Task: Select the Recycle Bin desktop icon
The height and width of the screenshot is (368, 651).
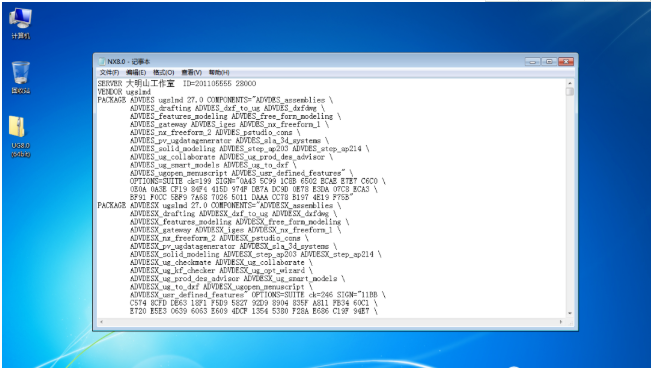Action: (x=20, y=77)
